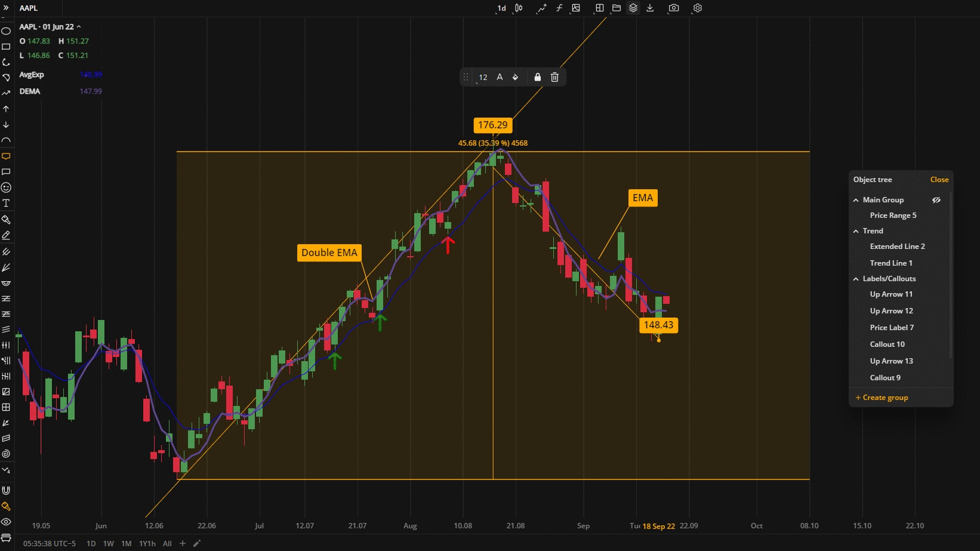This screenshot has height=551, width=980.
Task: Select the Rectangle drawing tool
Action: [x=6, y=47]
